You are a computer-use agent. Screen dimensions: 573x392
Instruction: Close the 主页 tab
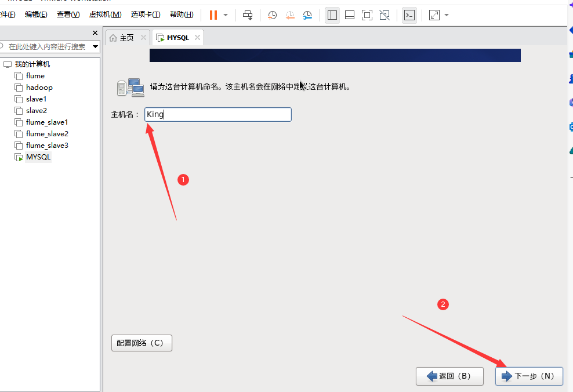(x=144, y=37)
